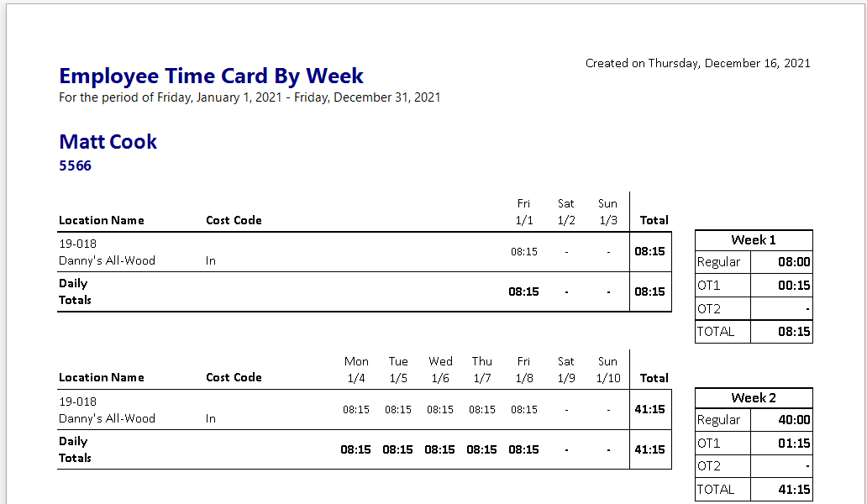Click the Employee Time Card By Week title
The height and width of the screenshot is (504, 867).
click(211, 76)
